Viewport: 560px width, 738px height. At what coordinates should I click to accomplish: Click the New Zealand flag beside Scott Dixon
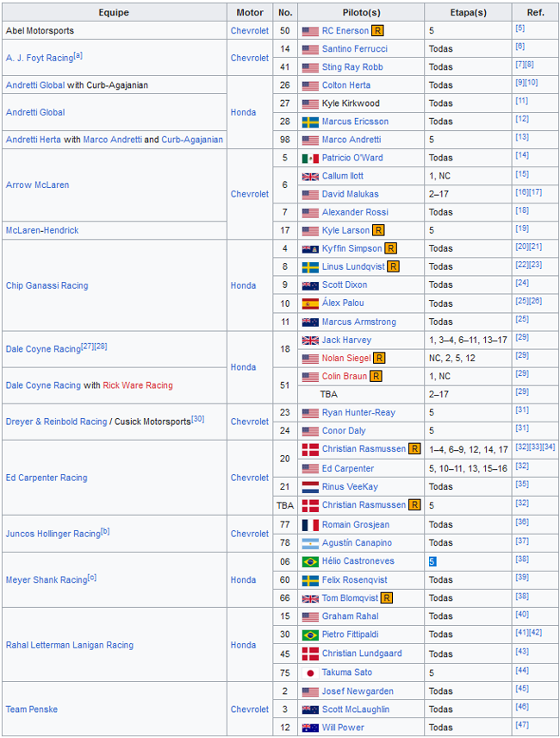click(310, 285)
